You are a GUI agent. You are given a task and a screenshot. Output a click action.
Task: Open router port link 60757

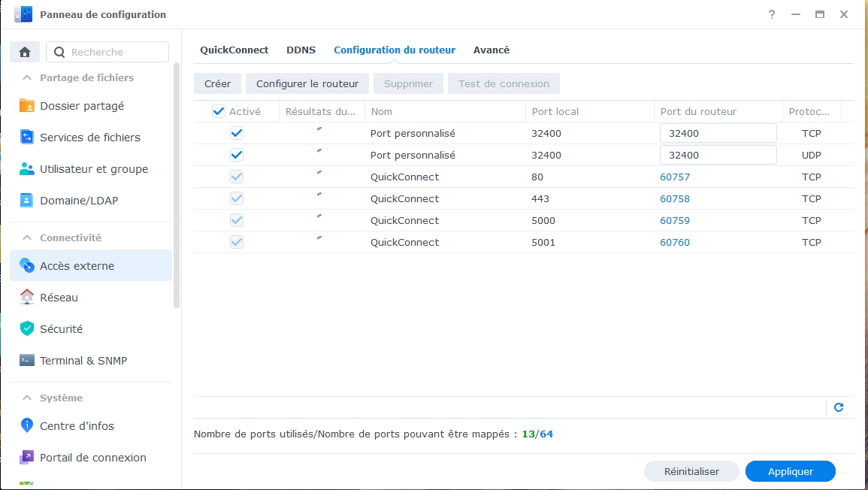[674, 177]
